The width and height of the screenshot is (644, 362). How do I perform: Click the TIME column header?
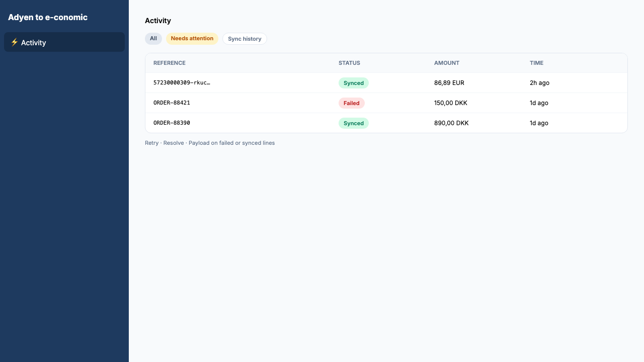pyautogui.click(x=536, y=63)
